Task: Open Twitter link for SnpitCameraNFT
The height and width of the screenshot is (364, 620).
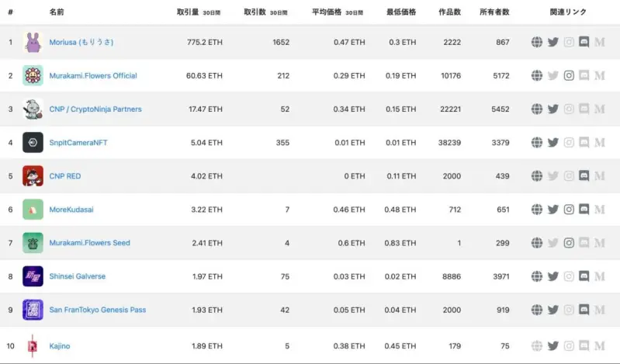Action: pyautogui.click(x=552, y=143)
